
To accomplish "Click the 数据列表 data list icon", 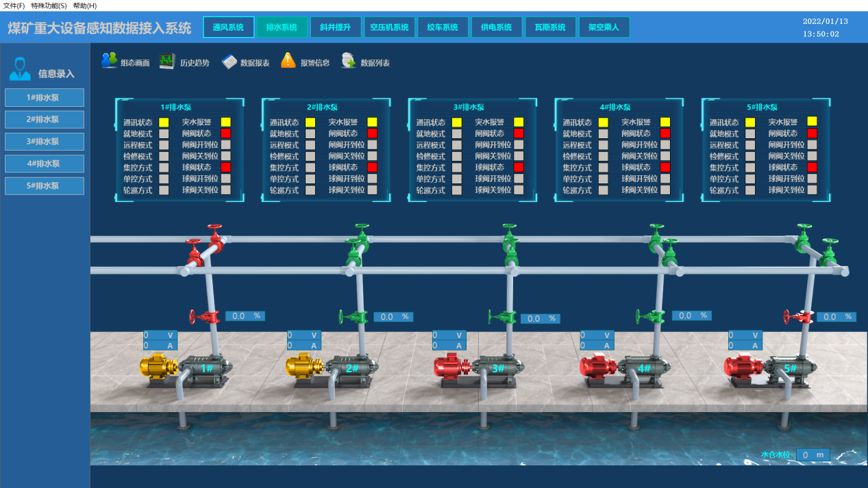I will pyautogui.click(x=349, y=61).
